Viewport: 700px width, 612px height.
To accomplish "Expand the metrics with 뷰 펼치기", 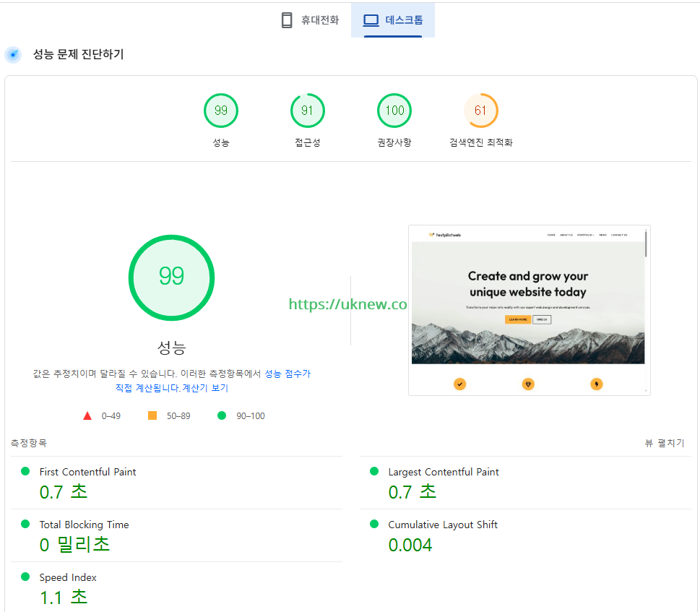I will (x=664, y=443).
